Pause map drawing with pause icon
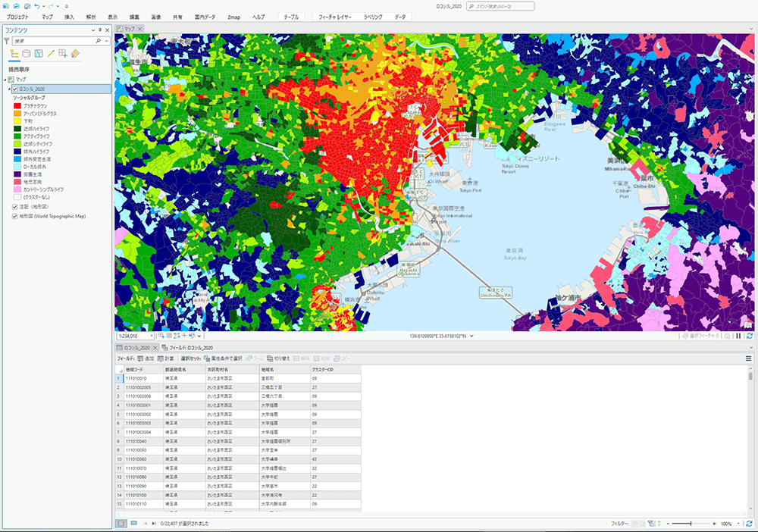This screenshot has width=758, height=532. pos(738,336)
